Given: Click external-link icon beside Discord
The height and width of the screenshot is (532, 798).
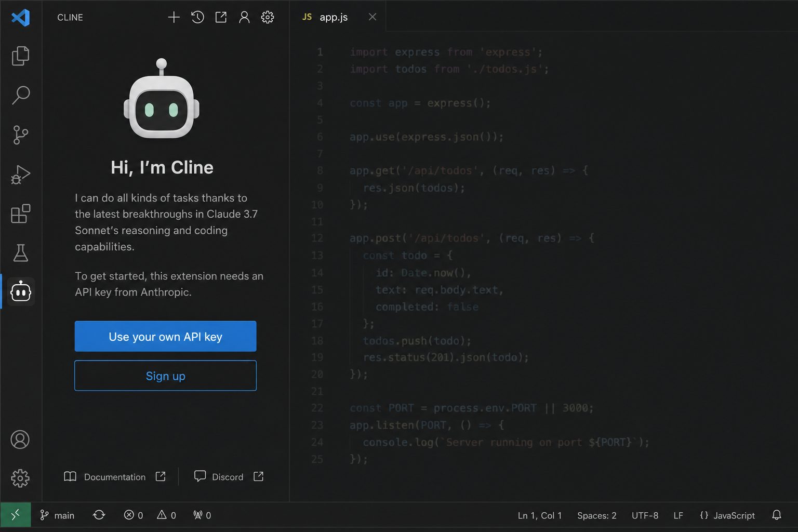Looking at the screenshot, I should pyautogui.click(x=258, y=476).
